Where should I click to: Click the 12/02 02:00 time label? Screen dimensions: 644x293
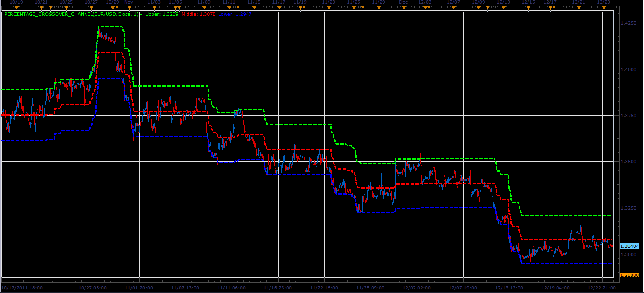(417, 288)
